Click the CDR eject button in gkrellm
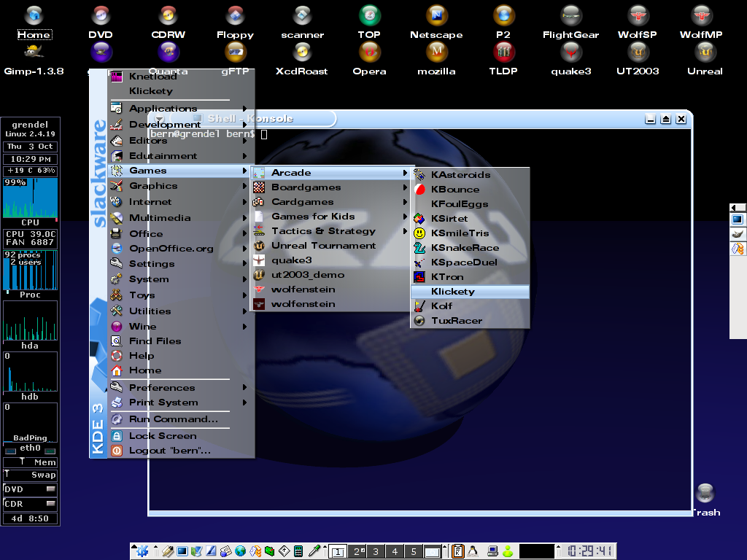 [x=51, y=503]
